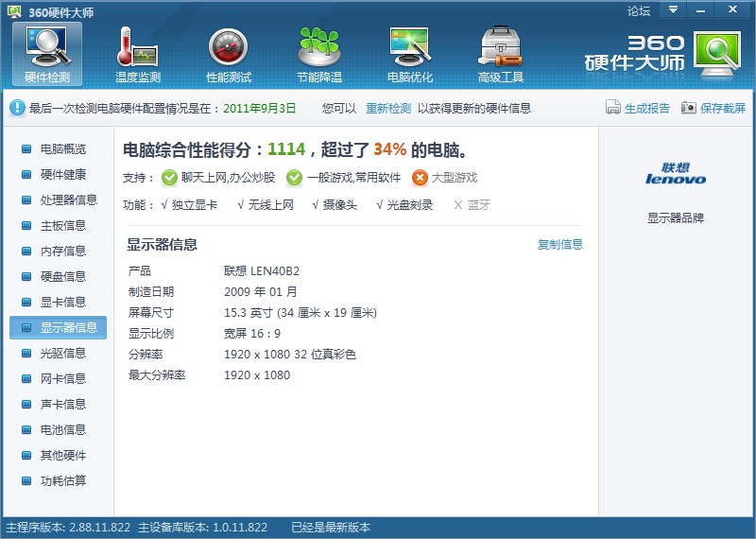Click the Lenovo 联想 brand logo
Screen dimensions: 756x539
tap(676, 174)
